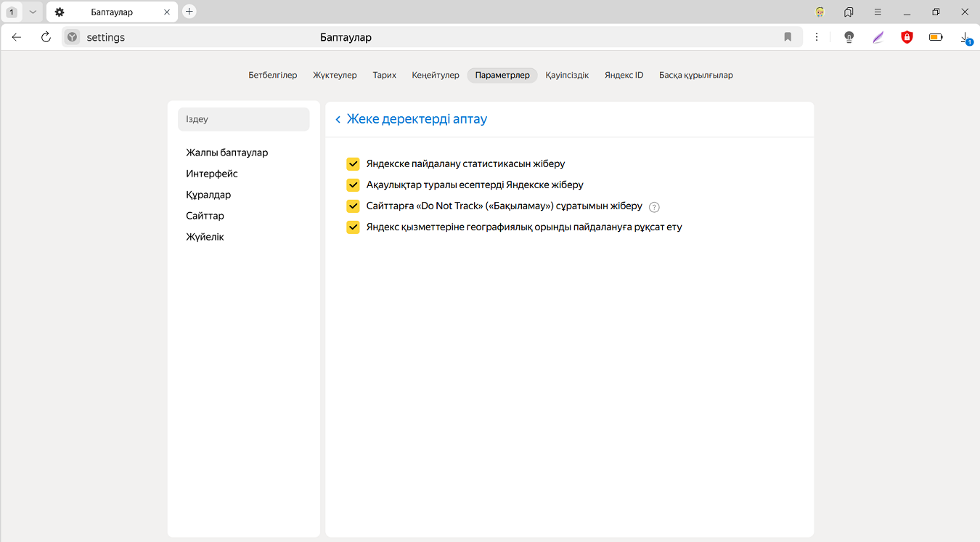Uncheck sending usage statistics to Yandex
The width and height of the screenshot is (980, 542).
pos(354,164)
